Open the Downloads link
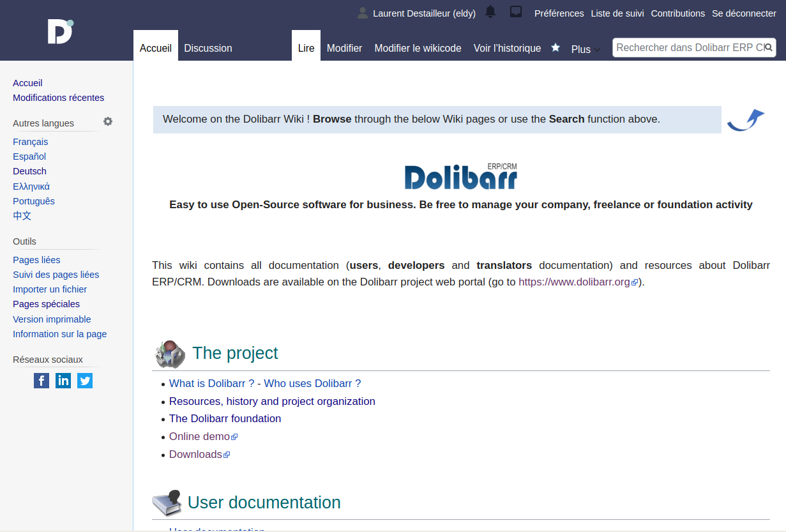 coord(199,454)
